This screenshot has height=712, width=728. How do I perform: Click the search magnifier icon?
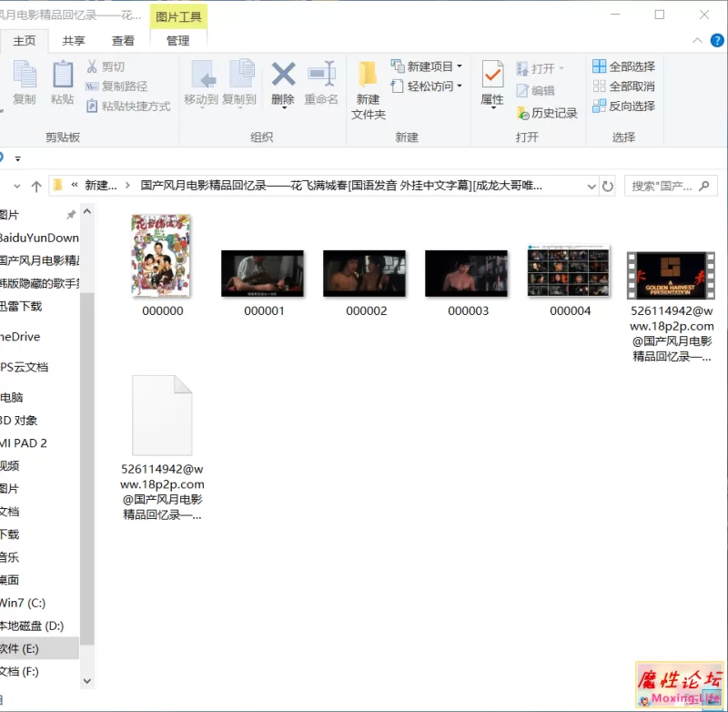703,187
